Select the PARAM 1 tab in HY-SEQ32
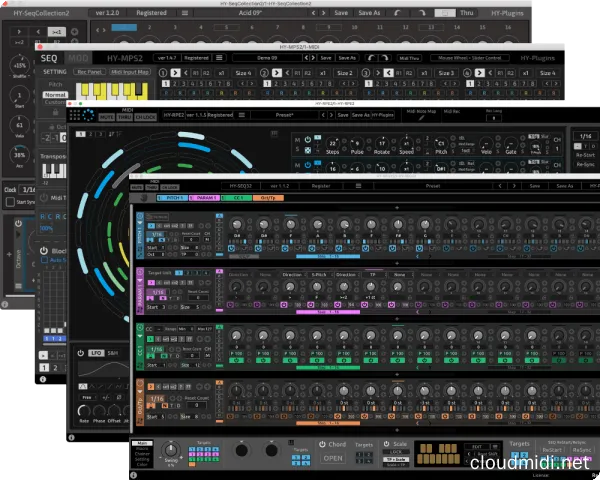This screenshot has height=480, width=600. point(204,198)
